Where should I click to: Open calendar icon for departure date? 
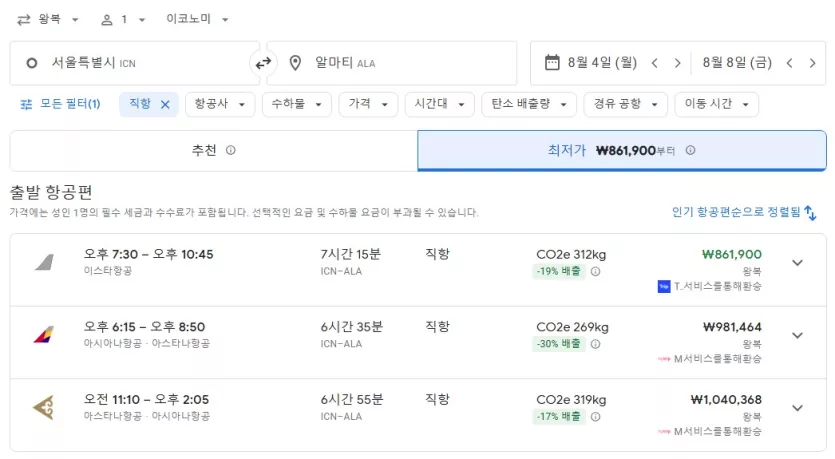coord(552,63)
